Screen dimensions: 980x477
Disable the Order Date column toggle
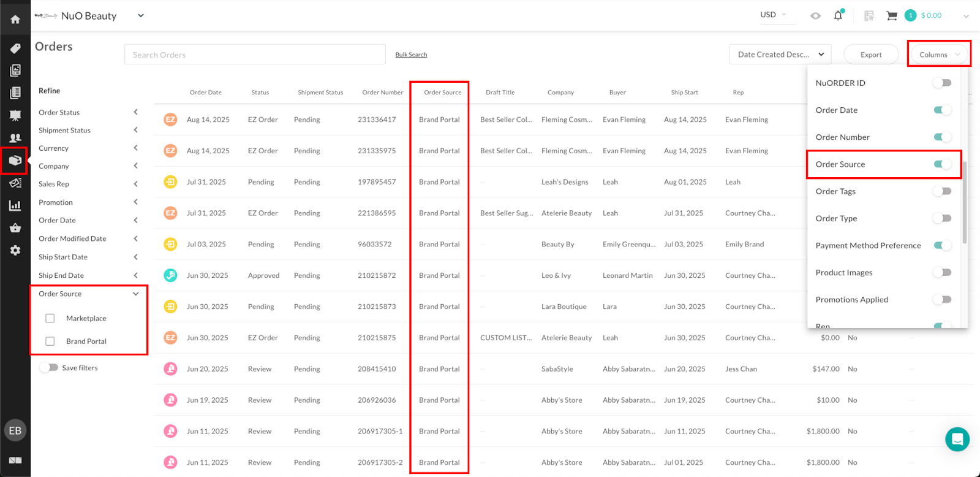point(942,110)
